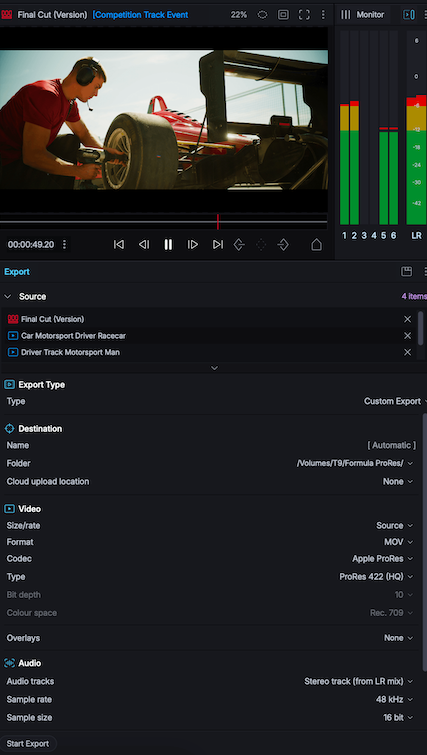Click the vertical bars icon next to Monitor

(x=346, y=15)
